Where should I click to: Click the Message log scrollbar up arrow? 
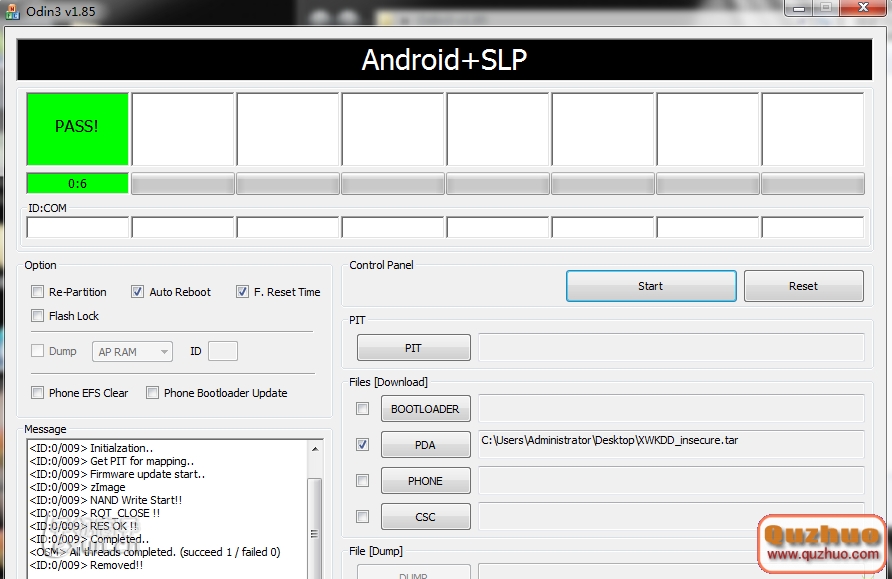coord(315,449)
